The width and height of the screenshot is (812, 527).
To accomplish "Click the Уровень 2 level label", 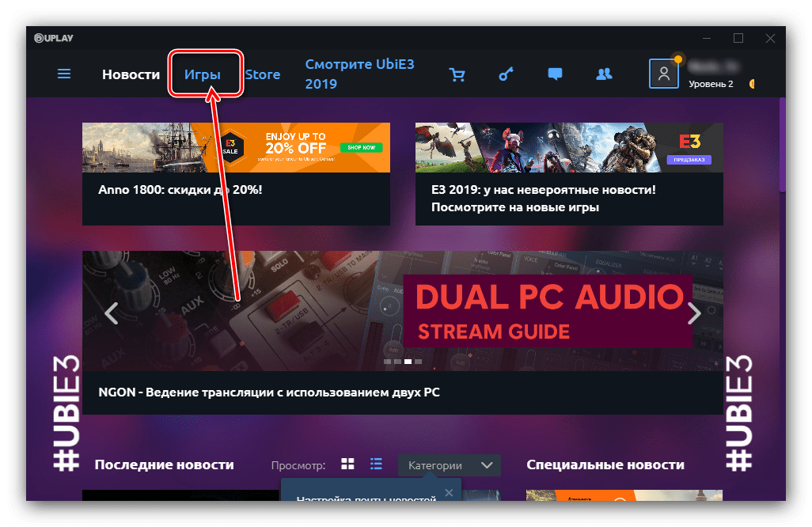I will pos(711,84).
